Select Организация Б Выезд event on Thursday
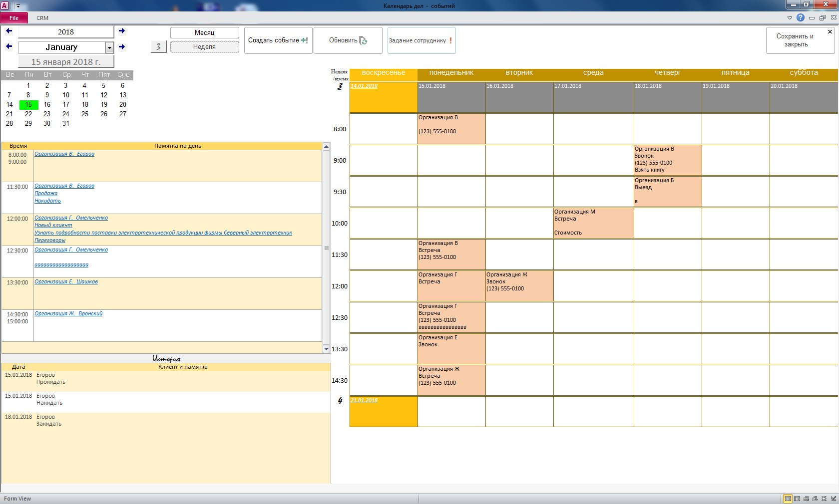 coord(668,191)
